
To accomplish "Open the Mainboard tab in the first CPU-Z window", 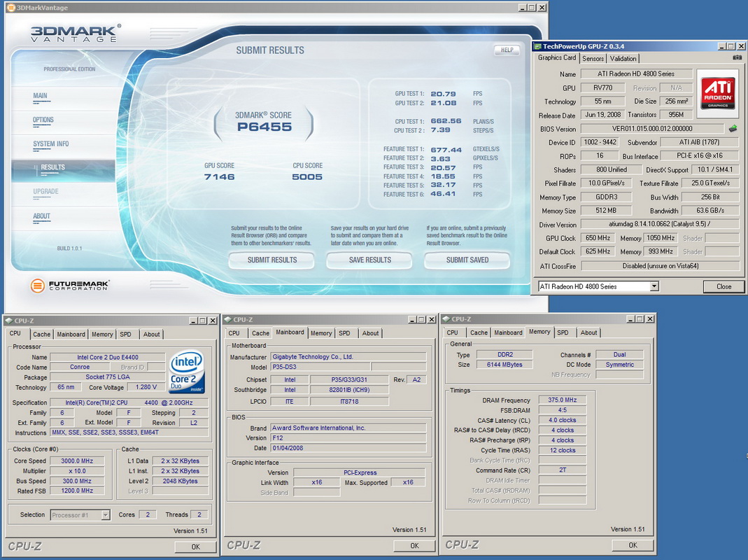I will pos(71,334).
